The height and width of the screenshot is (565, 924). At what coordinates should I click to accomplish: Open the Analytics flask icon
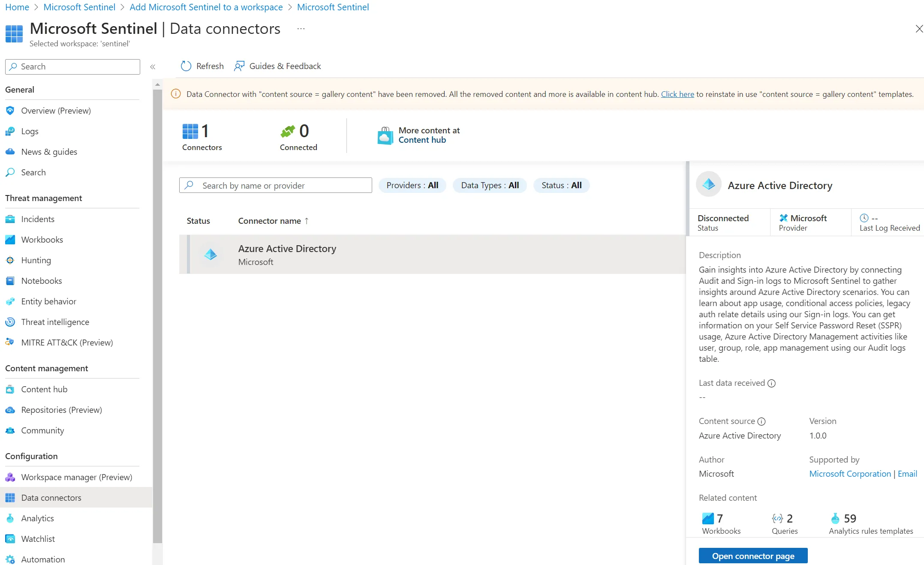tap(10, 518)
